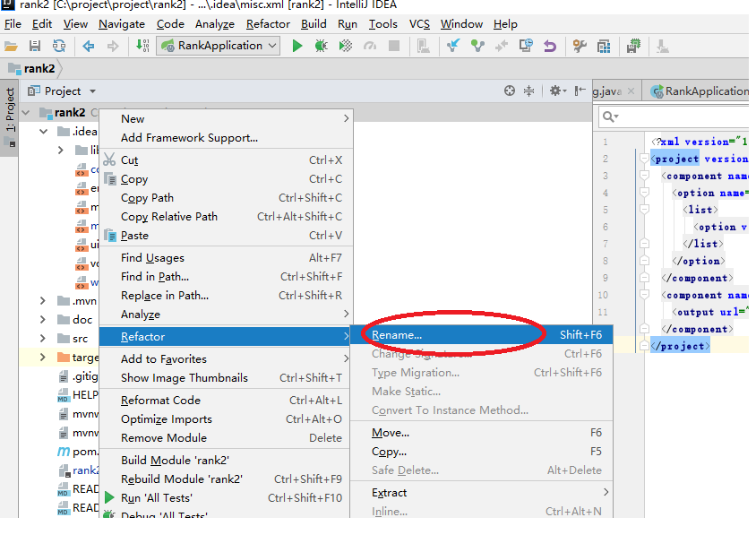Select Rename... in Refactor submenu

[481, 335]
